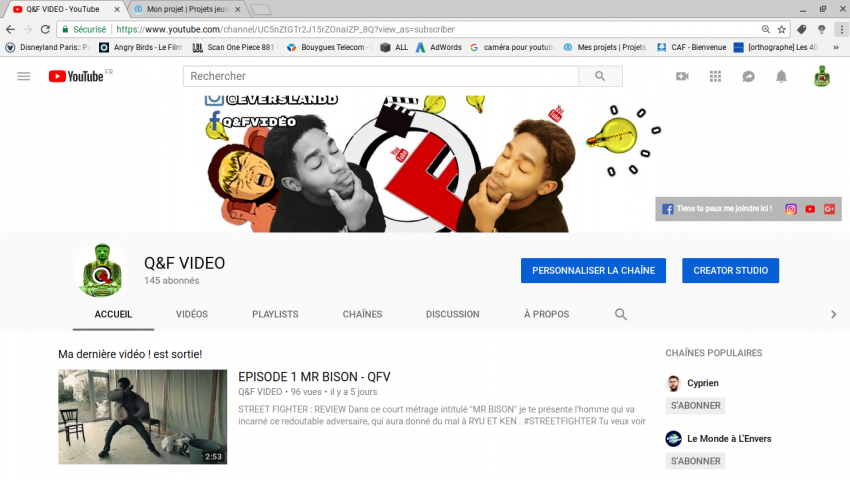Open the Bouygues Telecom bookmark

[x=329, y=47]
